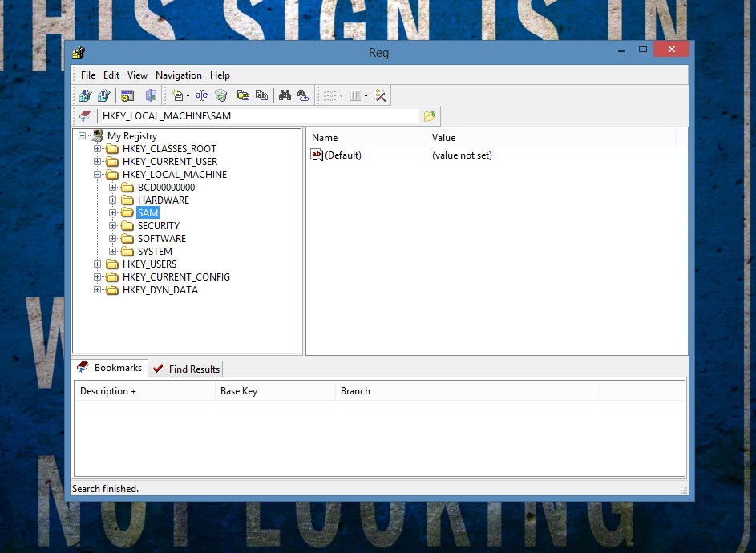Select the SOFTWARE key label
This screenshot has width=756, height=553.
[x=161, y=239]
